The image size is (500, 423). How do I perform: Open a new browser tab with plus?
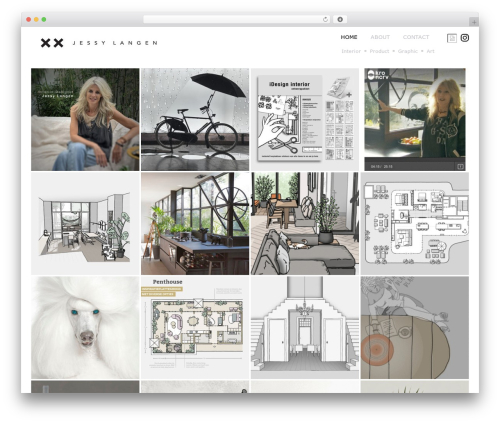click(474, 22)
